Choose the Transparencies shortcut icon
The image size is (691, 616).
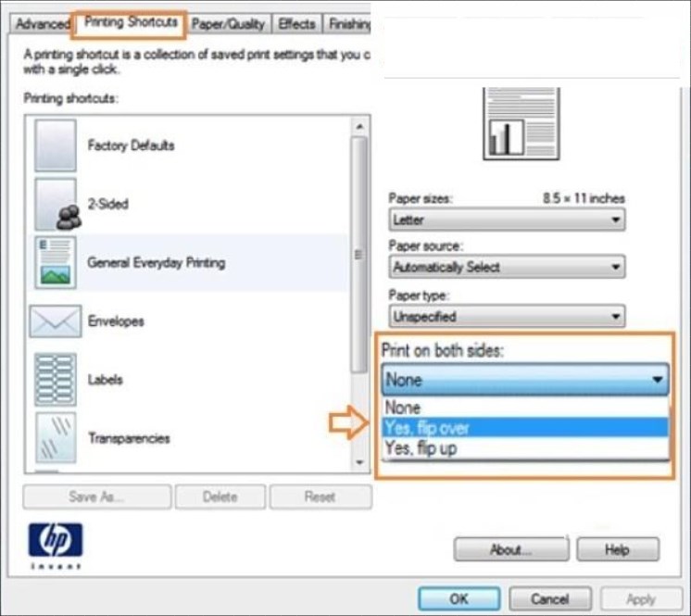[x=55, y=438]
